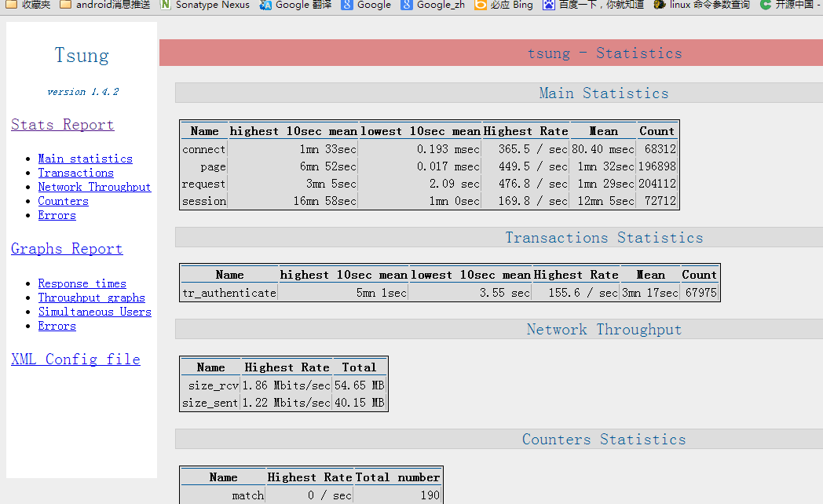View Throughput graphs link
The height and width of the screenshot is (504, 823).
click(91, 298)
